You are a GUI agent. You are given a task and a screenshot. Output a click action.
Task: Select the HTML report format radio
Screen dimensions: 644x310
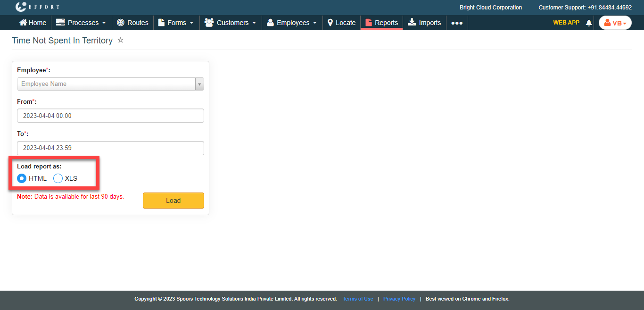coord(22,178)
